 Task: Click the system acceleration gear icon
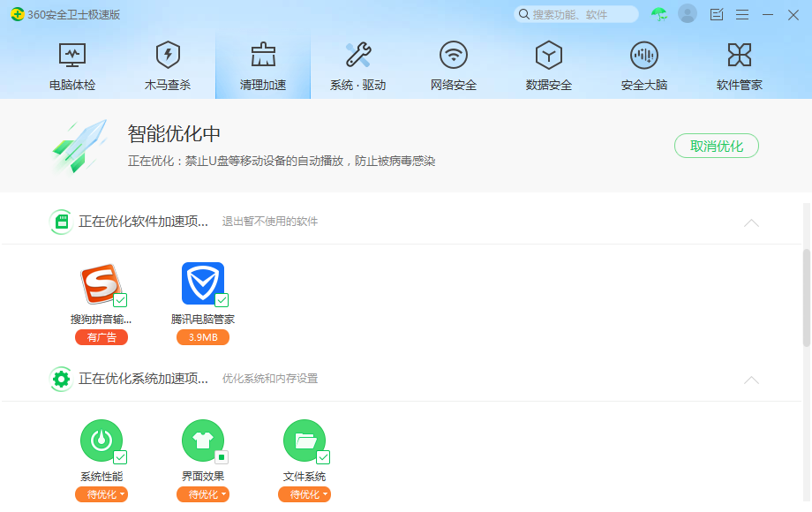click(x=62, y=380)
